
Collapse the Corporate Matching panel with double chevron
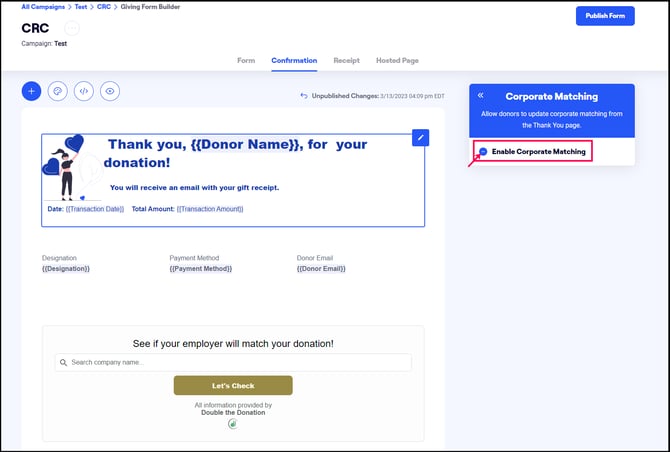[x=481, y=96]
